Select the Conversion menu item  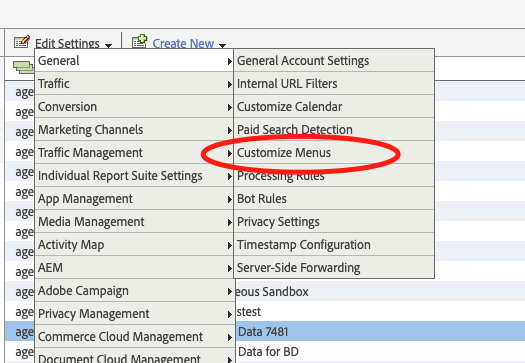coord(134,107)
